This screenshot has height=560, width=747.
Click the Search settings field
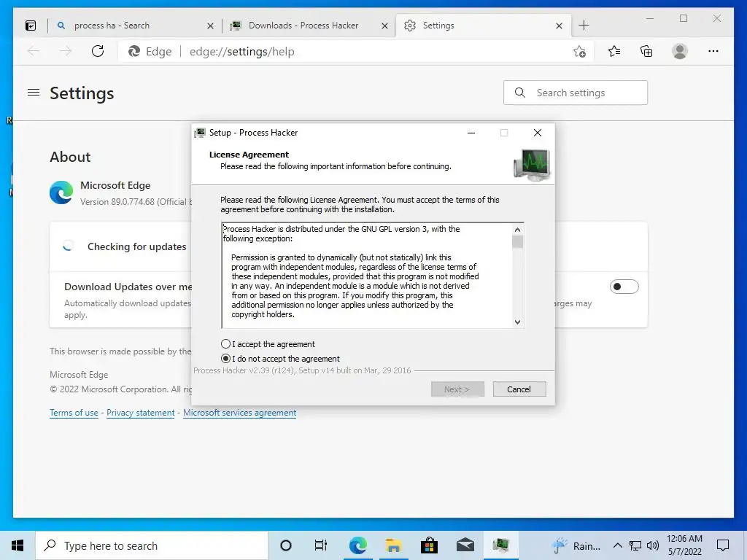(576, 93)
